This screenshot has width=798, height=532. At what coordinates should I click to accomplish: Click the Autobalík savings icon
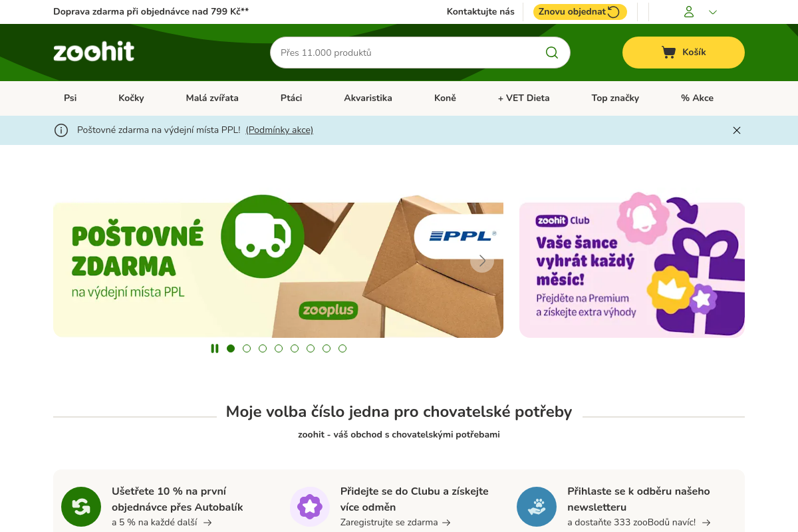[x=81, y=507]
